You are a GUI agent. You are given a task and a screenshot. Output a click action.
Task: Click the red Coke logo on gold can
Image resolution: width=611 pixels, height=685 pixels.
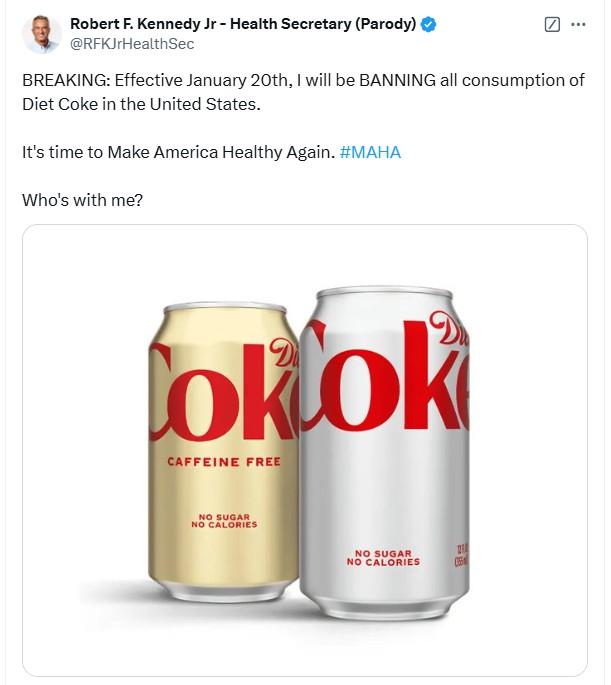point(224,390)
